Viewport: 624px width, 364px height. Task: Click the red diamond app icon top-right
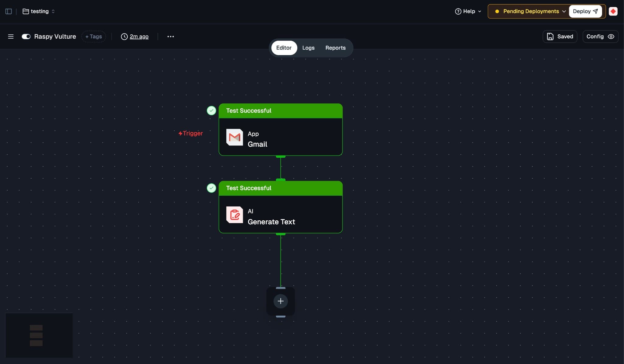point(614,11)
